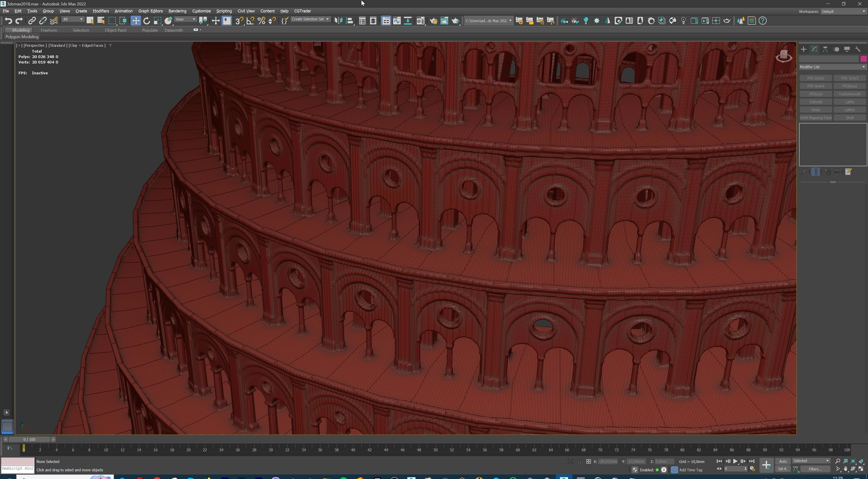
Task: Switch to the Freeform ribbon tab
Action: coord(49,30)
